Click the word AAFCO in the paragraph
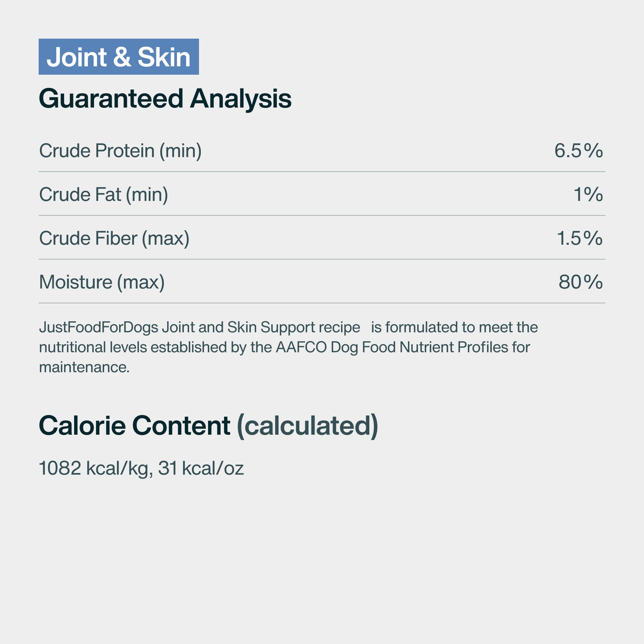 click(x=301, y=347)
